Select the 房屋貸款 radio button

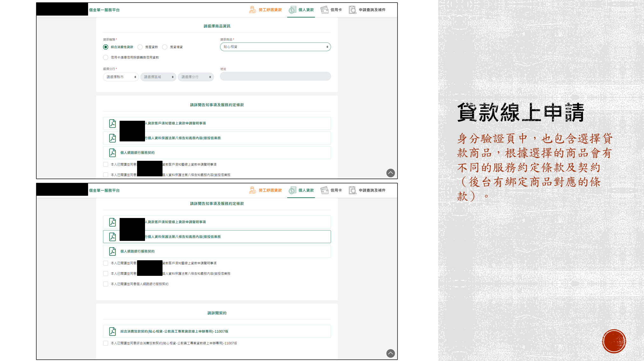(x=140, y=47)
